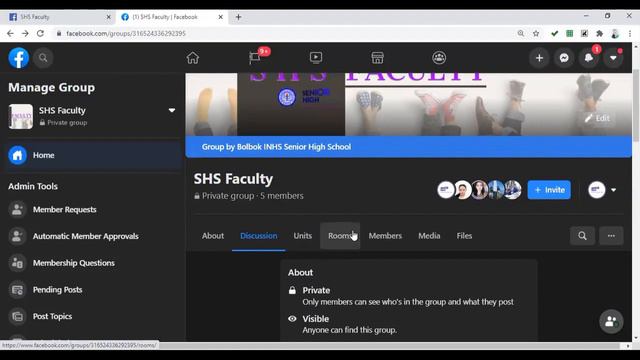Viewport: 640px width, 360px height.
Task: Switch to the Files tab
Action: [464, 236]
